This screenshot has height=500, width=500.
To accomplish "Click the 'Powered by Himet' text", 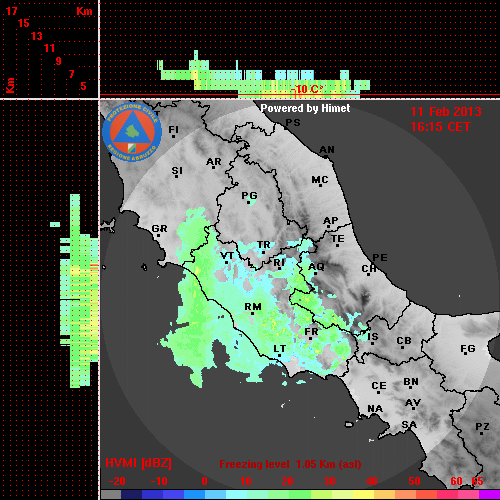I will [305, 108].
